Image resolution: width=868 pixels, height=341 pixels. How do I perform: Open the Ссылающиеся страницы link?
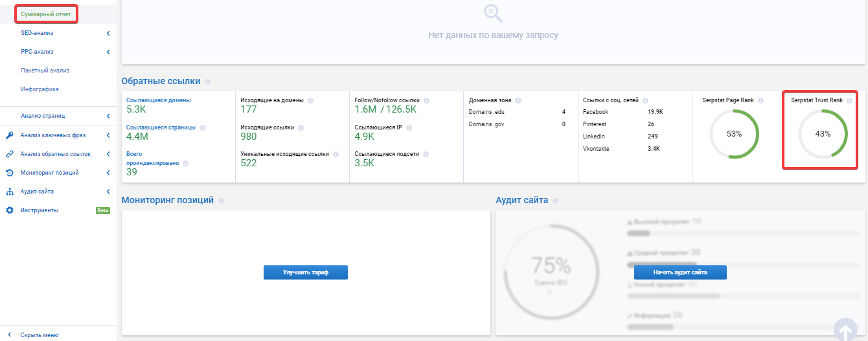click(161, 127)
